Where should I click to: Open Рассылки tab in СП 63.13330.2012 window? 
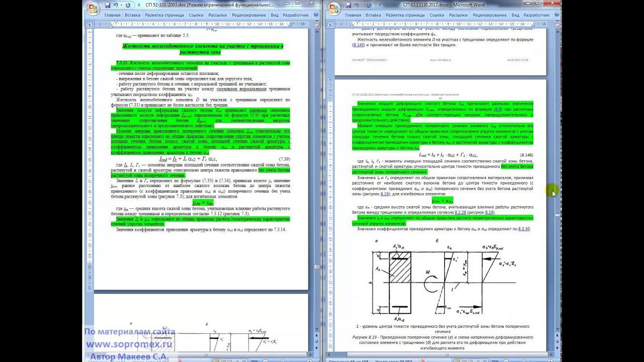click(x=458, y=15)
